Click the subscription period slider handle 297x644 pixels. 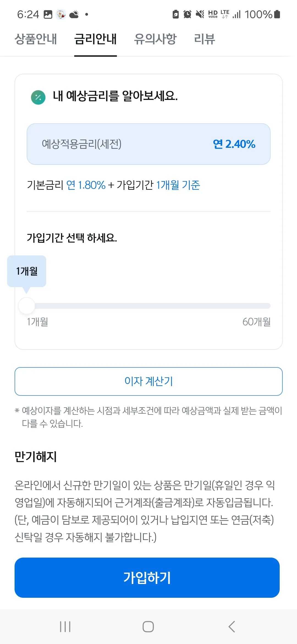26,305
